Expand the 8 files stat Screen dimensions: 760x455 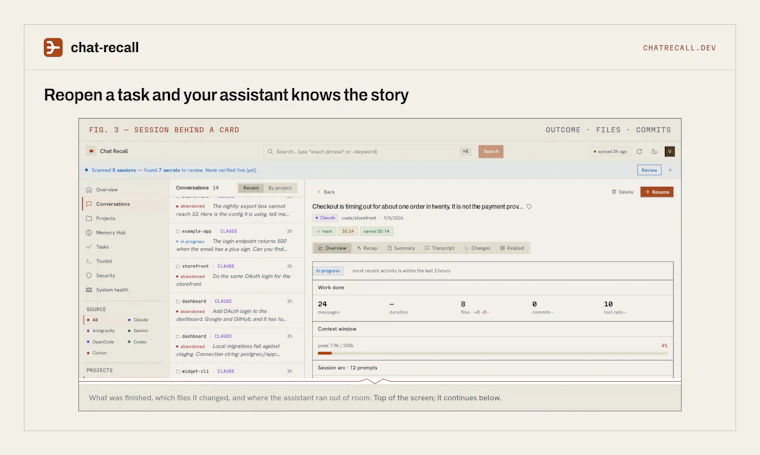point(475,307)
